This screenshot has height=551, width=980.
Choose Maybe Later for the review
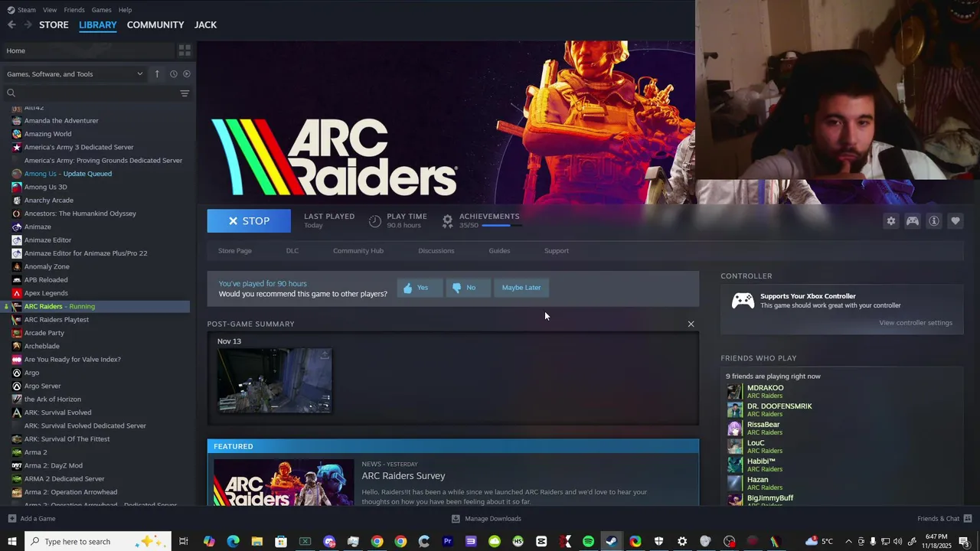521,288
